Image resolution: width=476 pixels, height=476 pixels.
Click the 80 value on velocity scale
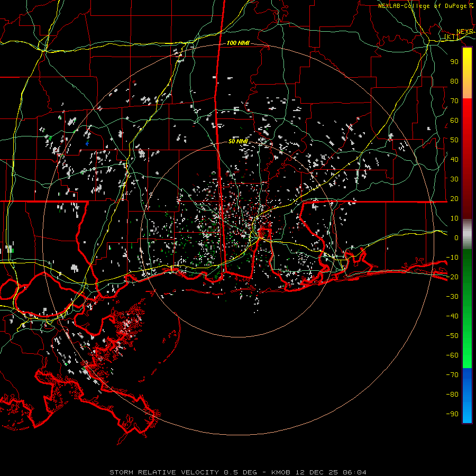coord(454,81)
